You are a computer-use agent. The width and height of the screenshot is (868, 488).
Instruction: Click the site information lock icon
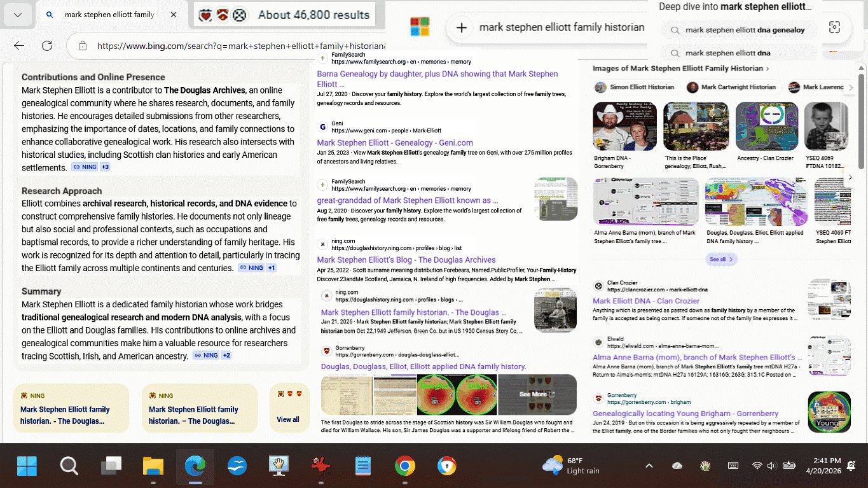[x=82, y=46]
